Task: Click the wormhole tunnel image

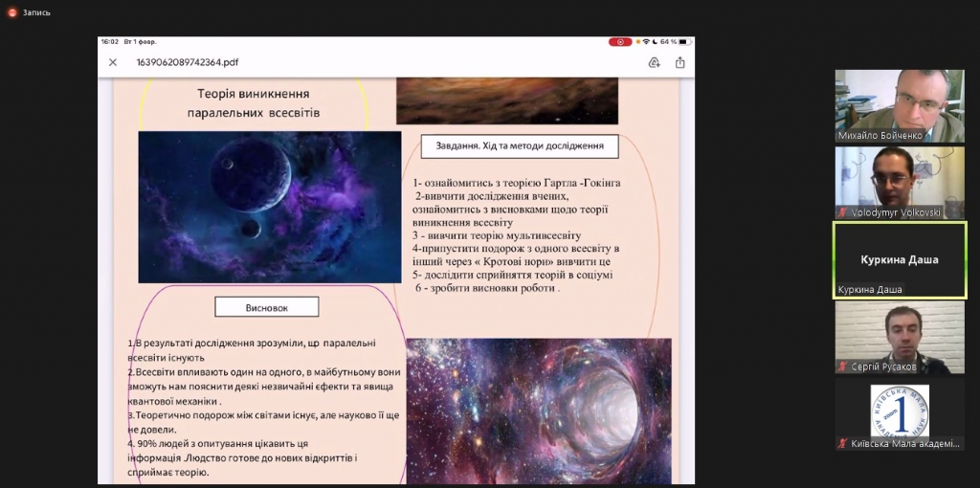Action: [x=539, y=411]
